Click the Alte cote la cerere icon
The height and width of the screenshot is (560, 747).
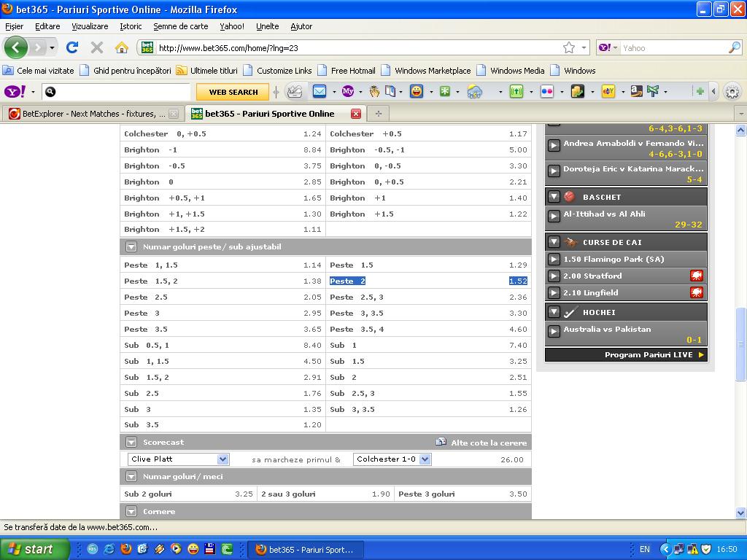click(x=441, y=442)
